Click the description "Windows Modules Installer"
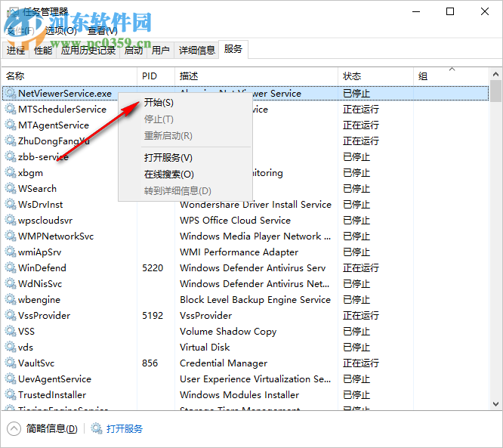 (x=239, y=395)
